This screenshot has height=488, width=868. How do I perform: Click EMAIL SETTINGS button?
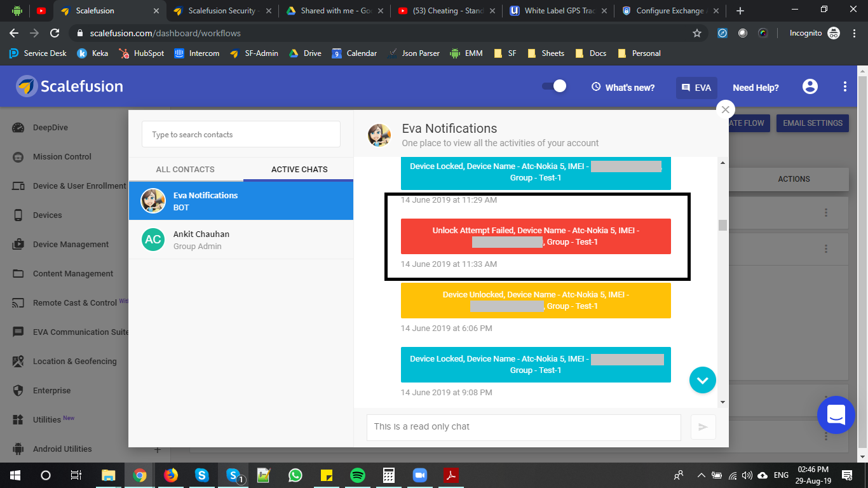point(813,123)
